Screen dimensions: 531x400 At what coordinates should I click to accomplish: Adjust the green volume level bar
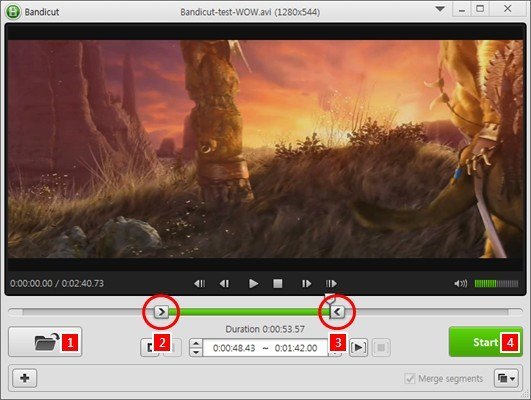pos(496,283)
